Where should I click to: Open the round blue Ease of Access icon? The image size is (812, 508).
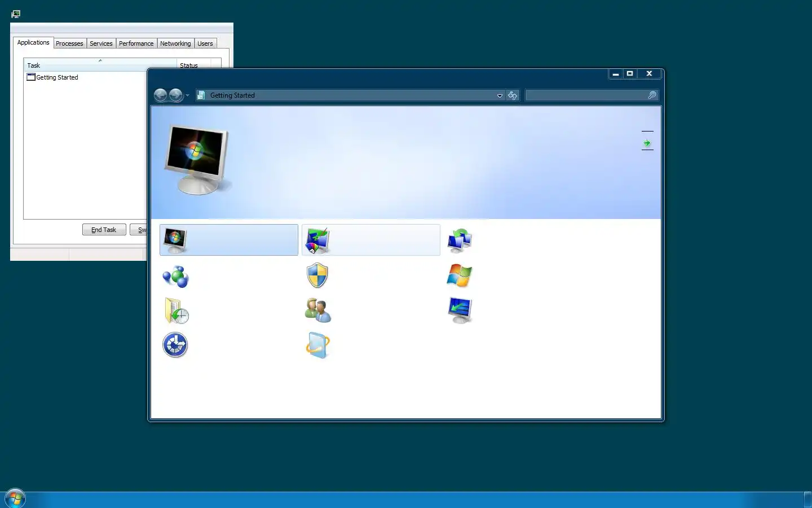(x=175, y=345)
